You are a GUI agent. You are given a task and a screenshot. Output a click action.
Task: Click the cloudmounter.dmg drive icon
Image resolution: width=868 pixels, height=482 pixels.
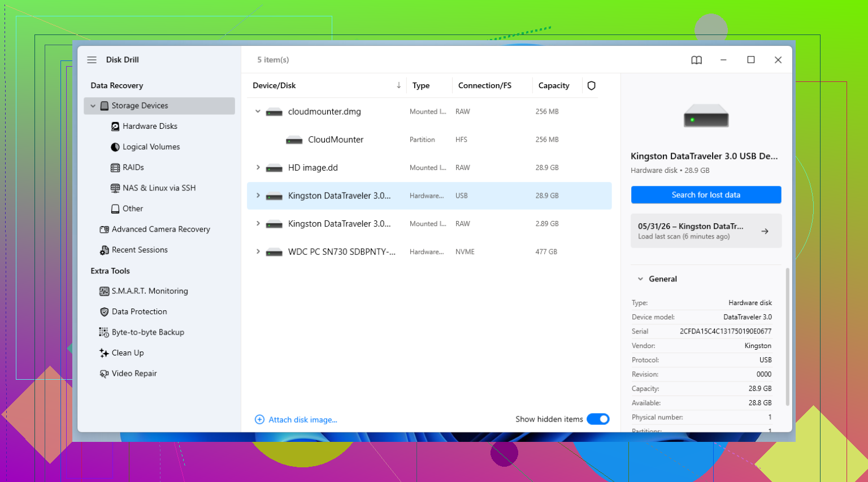pyautogui.click(x=274, y=112)
